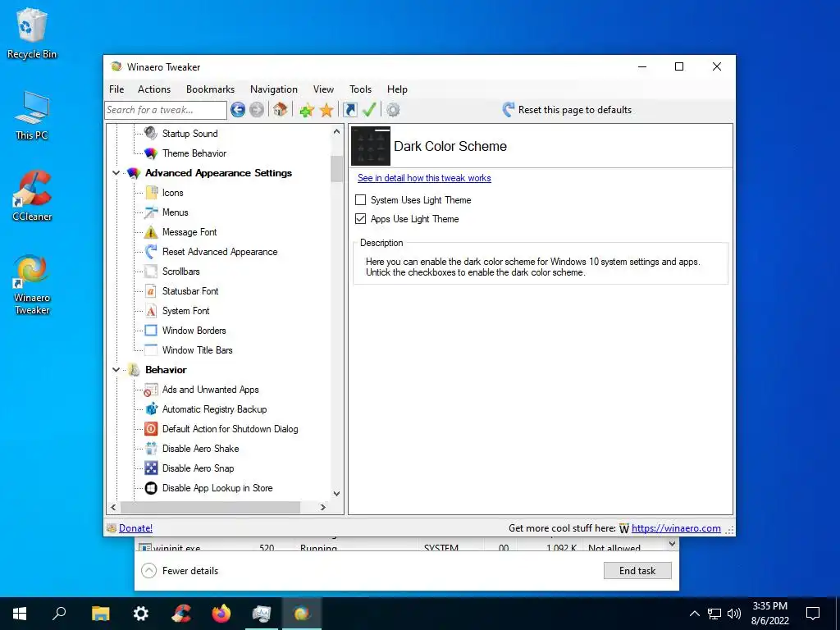Uncheck Apps Use Light Theme checkbox
Screen dimensions: 840x630
click(361, 218)
